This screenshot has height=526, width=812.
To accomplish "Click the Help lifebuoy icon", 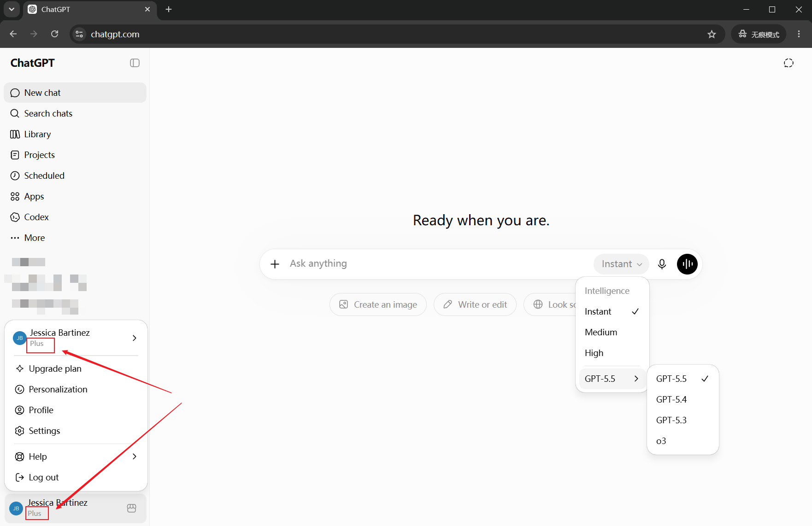I will (x=20, y=457).
